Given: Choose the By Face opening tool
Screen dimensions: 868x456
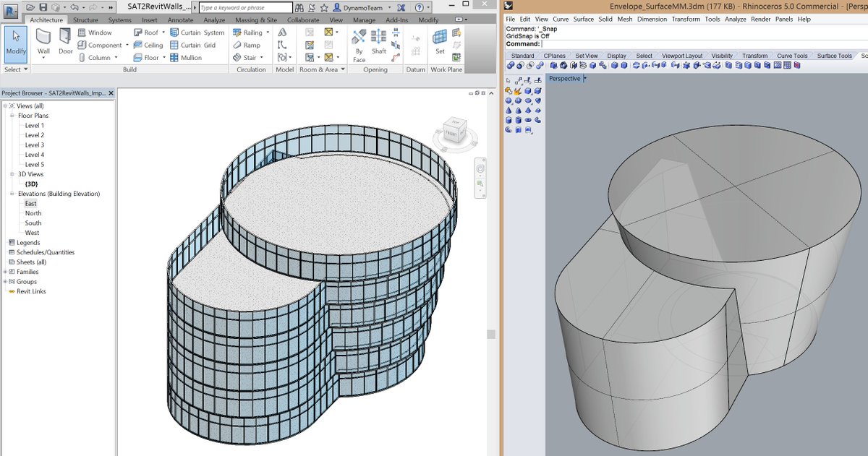Looking at the screenshot, I should 359,45.
